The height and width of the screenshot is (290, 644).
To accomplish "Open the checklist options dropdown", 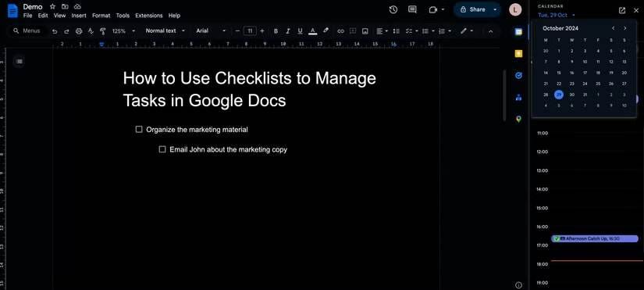I will point(411,30).
